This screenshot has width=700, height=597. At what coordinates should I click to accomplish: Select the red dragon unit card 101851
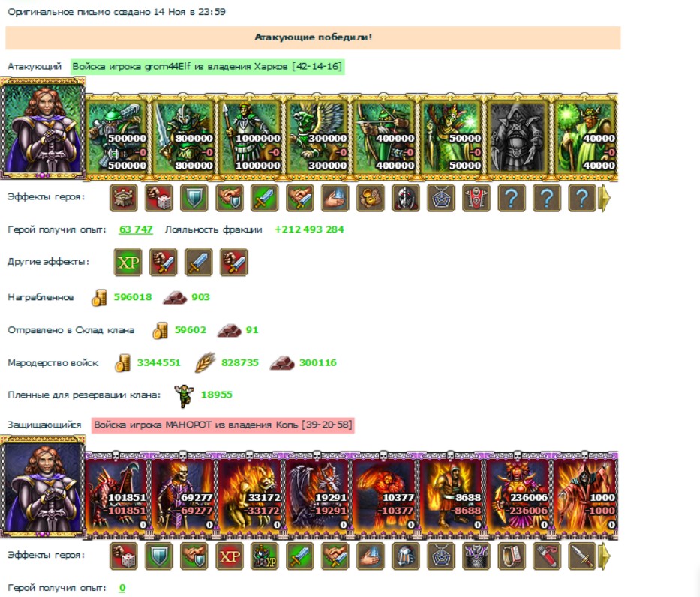(117, 495)
